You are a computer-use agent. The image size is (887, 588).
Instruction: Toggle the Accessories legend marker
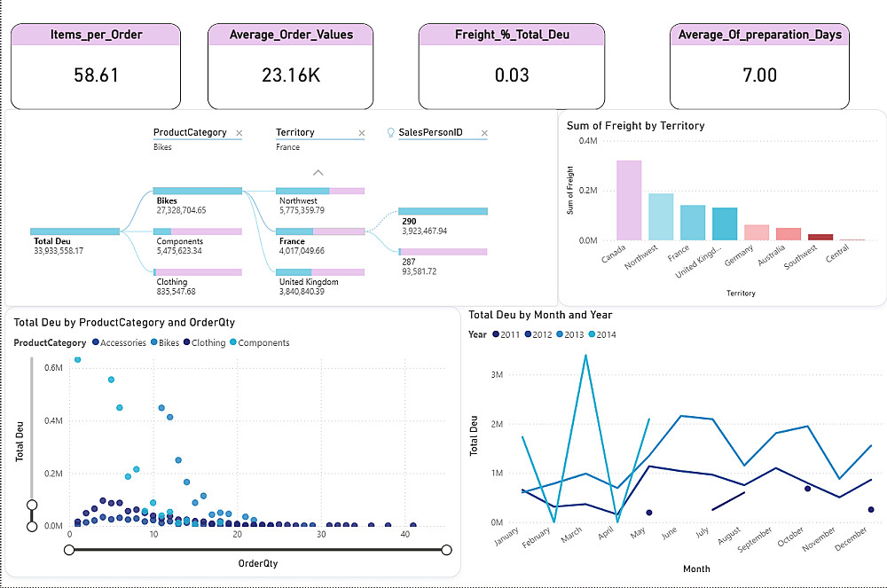(96, 342)
